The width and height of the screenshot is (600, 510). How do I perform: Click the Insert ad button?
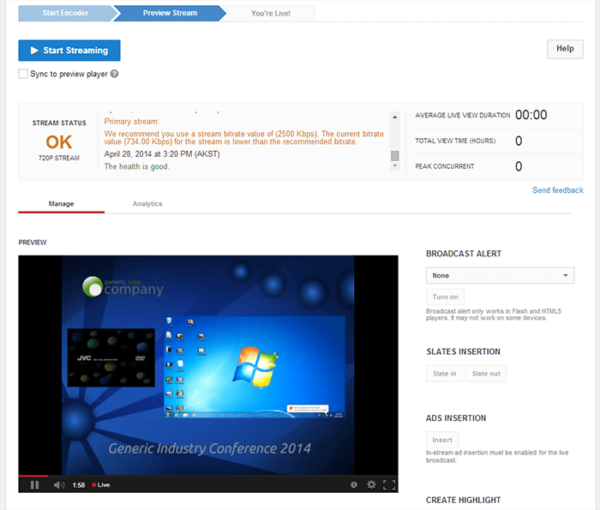pyautogui.click(x=442, y=440)
